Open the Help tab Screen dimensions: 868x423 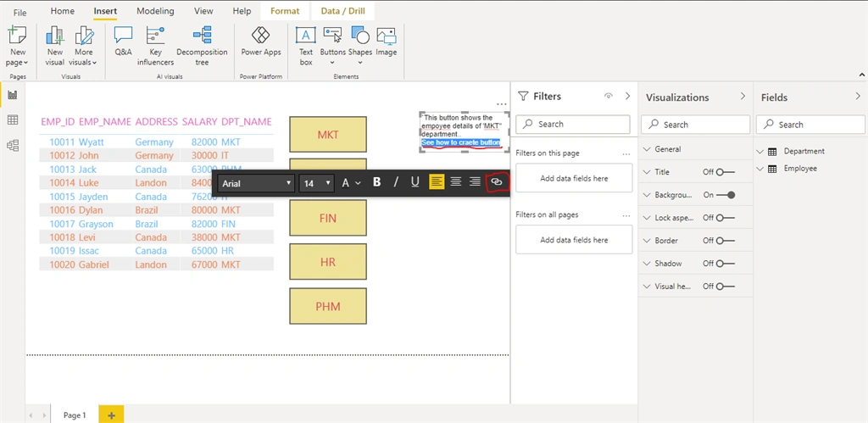coord(242,11)
